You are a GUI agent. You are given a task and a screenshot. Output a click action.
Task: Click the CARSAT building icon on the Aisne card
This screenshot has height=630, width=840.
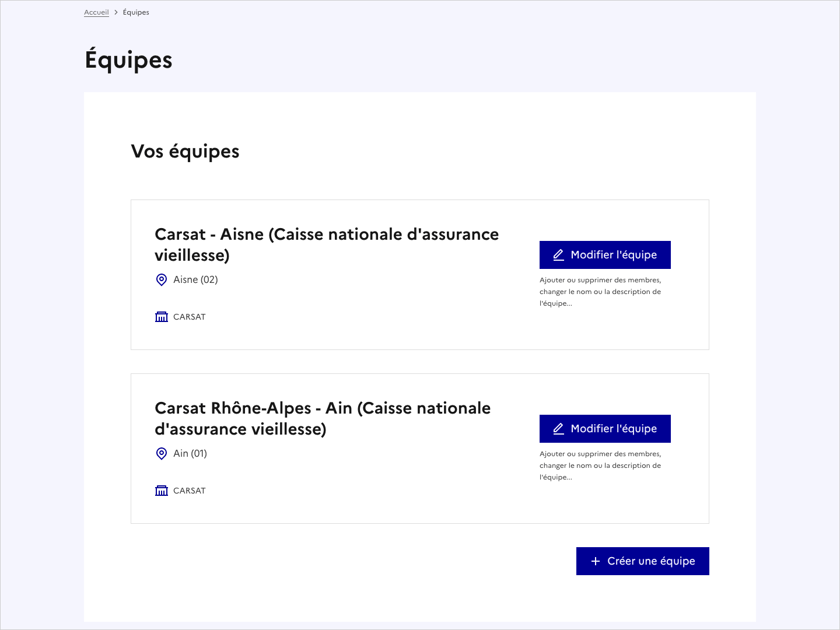pyautogui.click(x=162, y=317)
